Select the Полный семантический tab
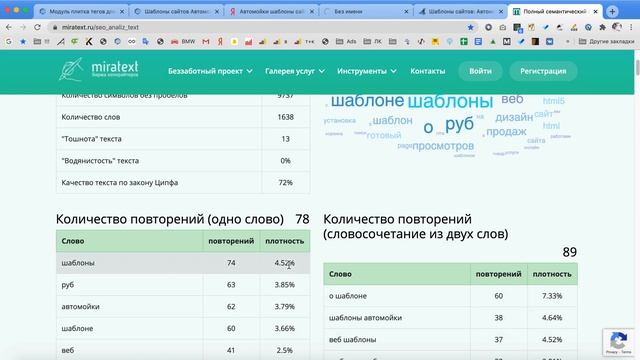The width and height of the screenshot is (640, 360). pyautogui.click(x=555, y=12)
